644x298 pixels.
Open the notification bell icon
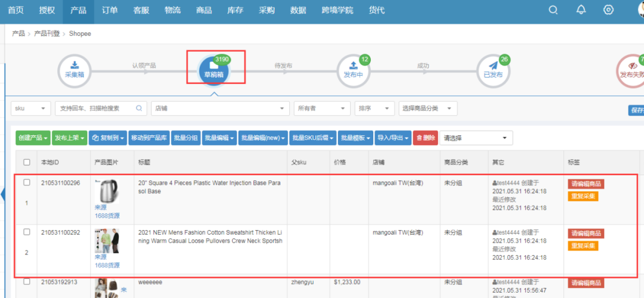click(581, 10)
